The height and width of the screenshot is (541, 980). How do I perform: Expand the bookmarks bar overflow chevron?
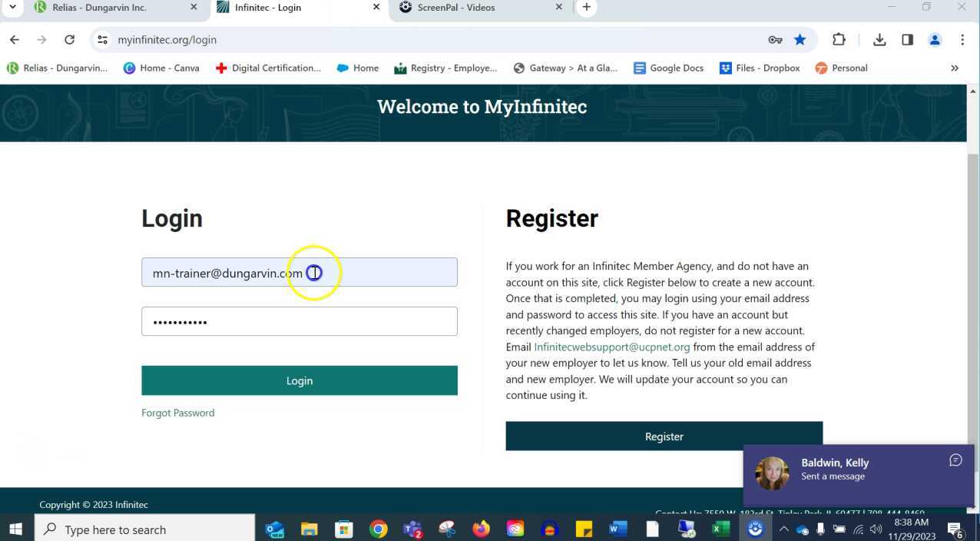click(955, 68)
